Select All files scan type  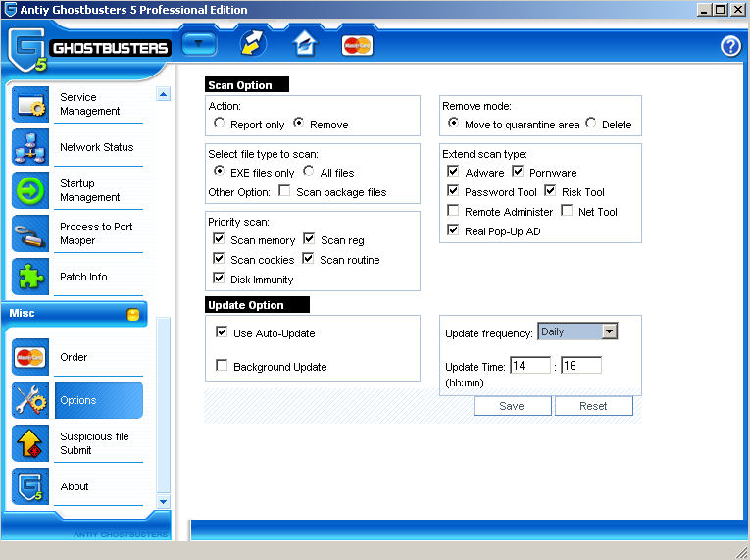309,171
